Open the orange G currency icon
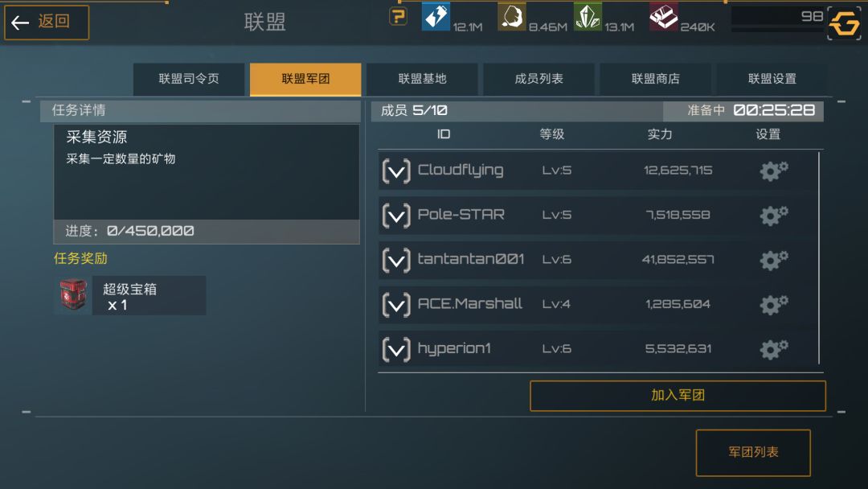The width and height of the screenshot is (868, 489). click(x=844, y=24)
